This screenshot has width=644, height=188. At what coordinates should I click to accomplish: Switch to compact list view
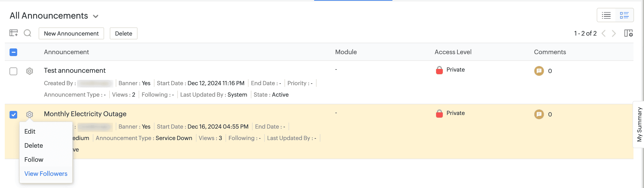click(606, 15)
